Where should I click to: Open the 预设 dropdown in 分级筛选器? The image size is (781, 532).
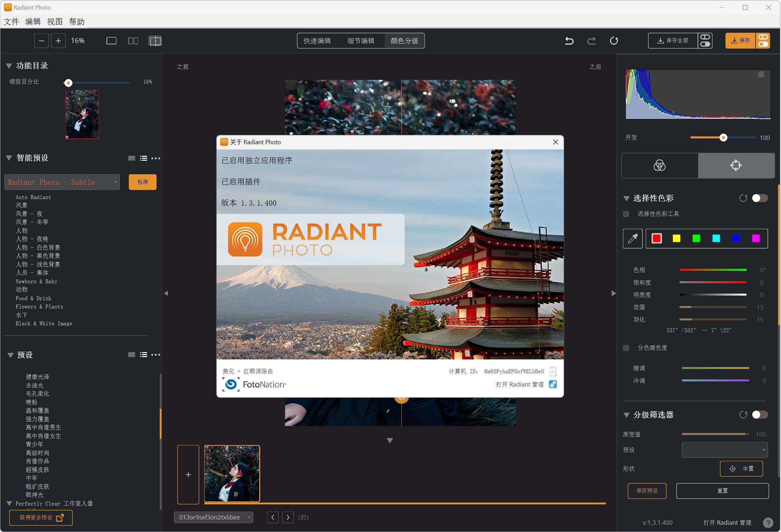point(725,450)
